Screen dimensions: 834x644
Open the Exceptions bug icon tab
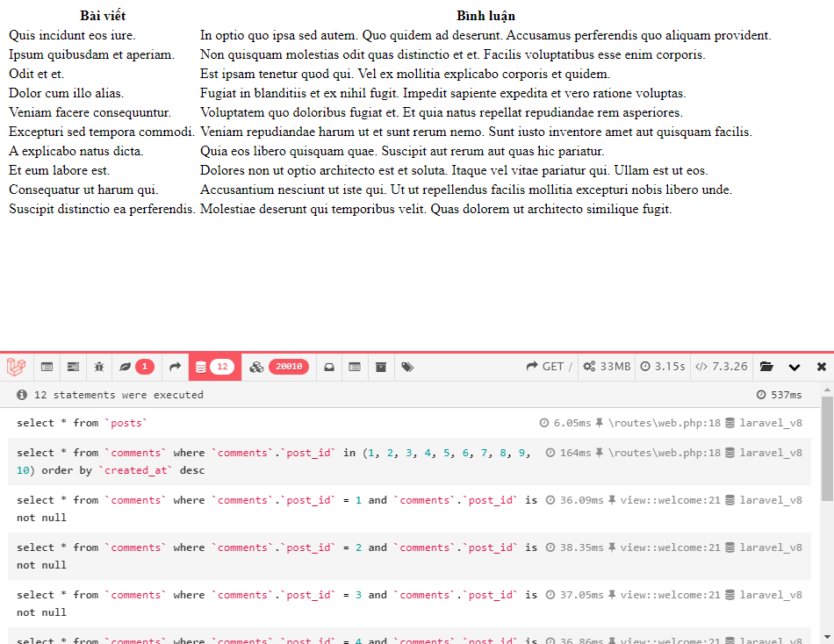coord(99,367)
